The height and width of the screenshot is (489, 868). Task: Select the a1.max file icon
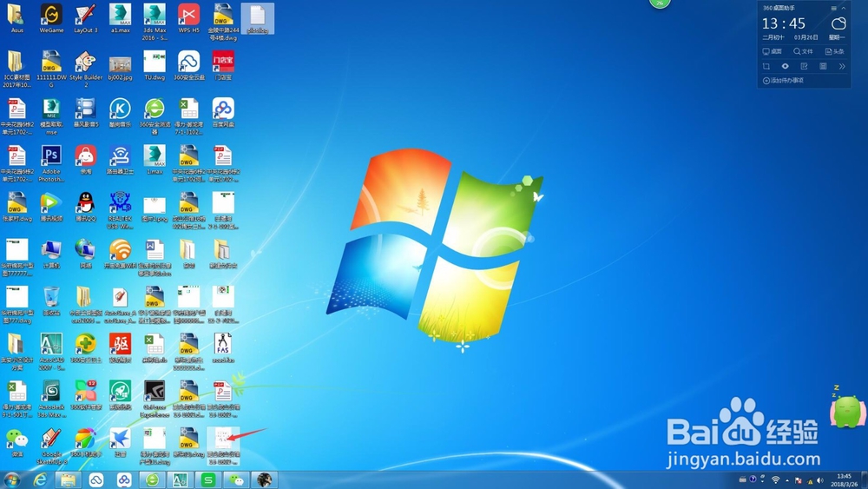[x=120, y=18]
